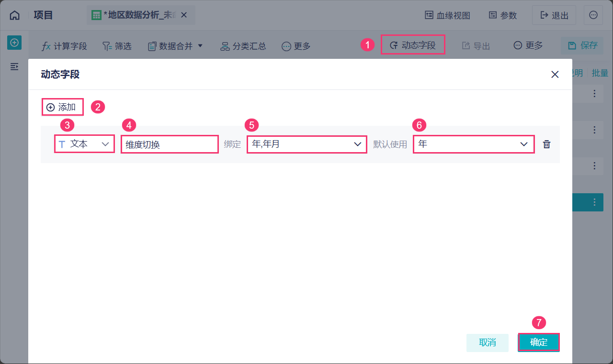Click the 退出 exit button
This screenshot has width=613, height=364.
[x=554, y=15]
